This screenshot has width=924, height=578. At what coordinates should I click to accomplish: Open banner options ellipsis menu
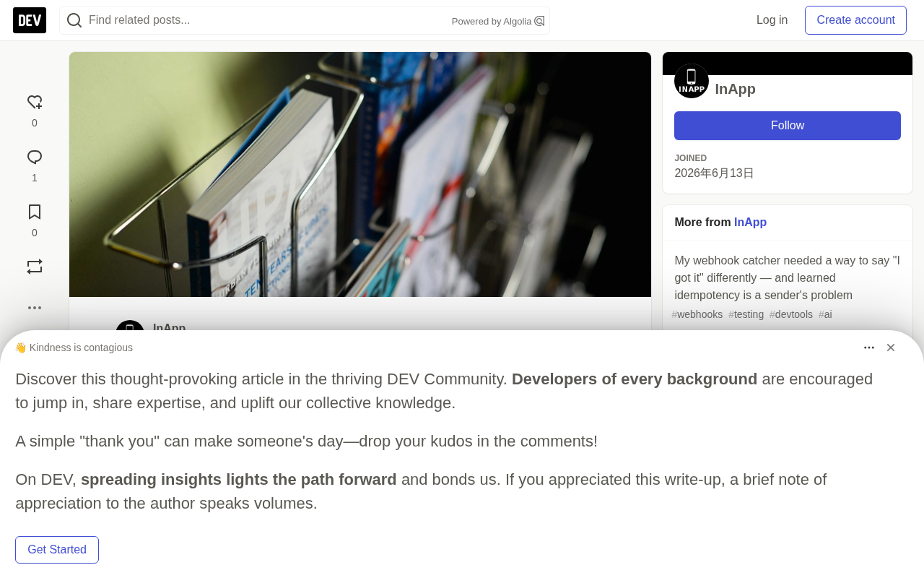click(869, 348)
